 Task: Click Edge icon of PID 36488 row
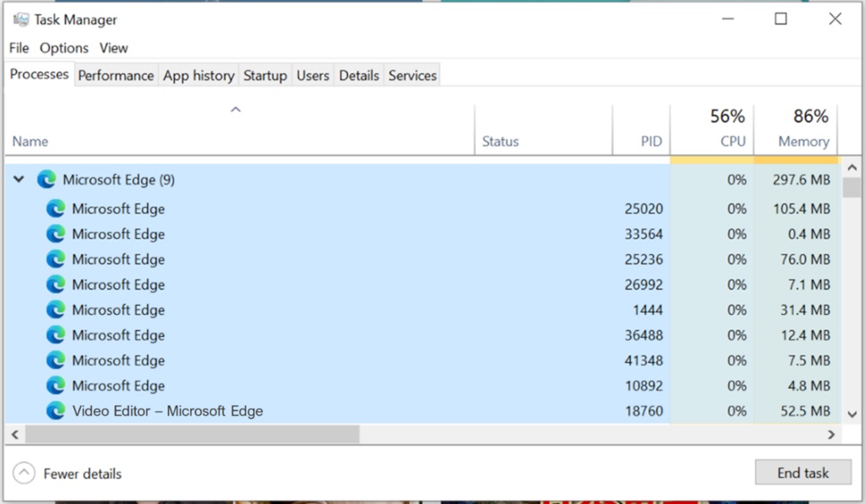55,336
